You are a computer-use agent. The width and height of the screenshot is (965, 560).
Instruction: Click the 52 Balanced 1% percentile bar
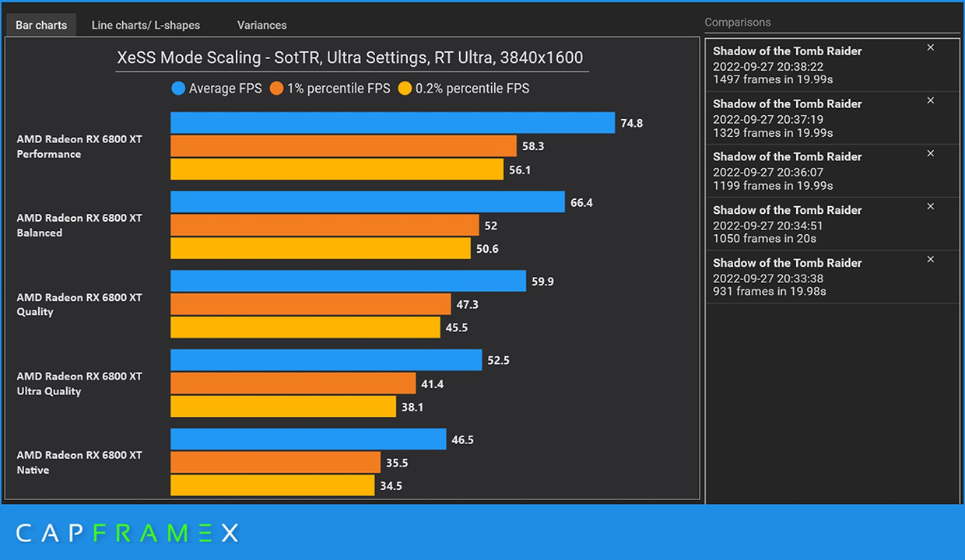325,226
